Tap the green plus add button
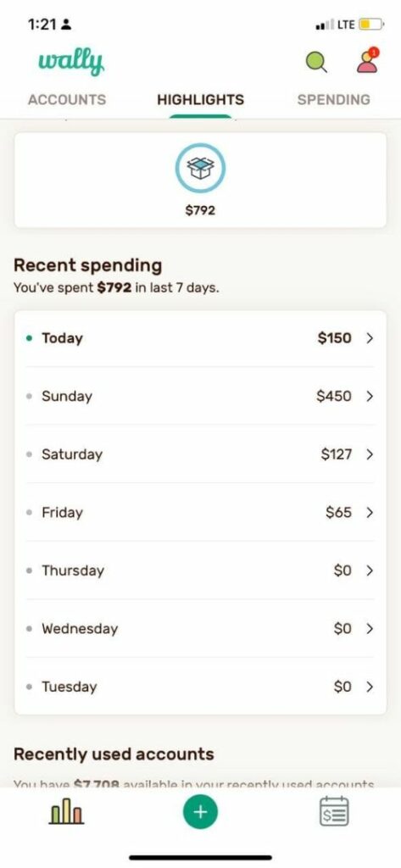401x868 pixels. [x=200, y=811]
